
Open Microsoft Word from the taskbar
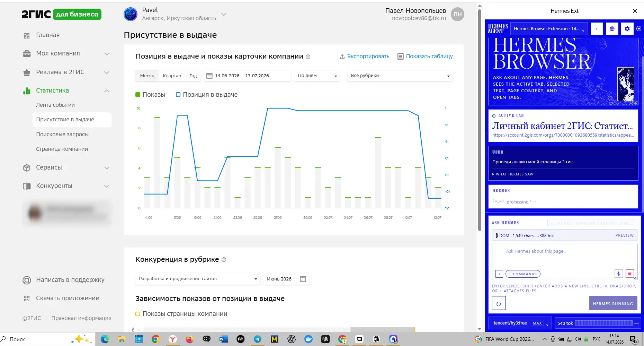223,339
